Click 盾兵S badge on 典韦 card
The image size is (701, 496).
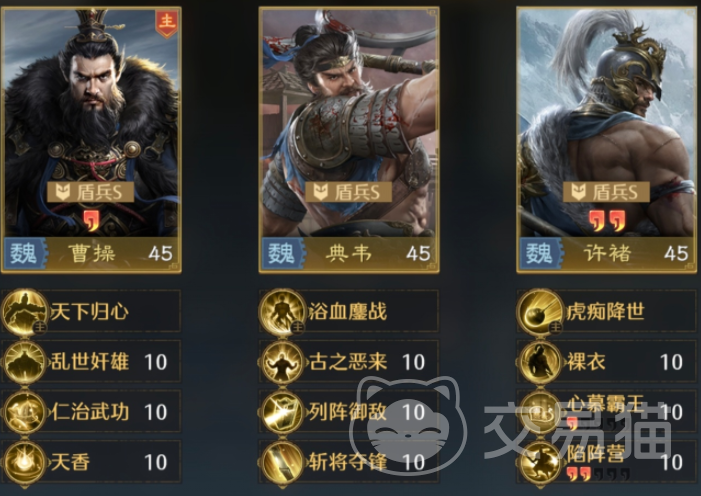click(348, 192)
